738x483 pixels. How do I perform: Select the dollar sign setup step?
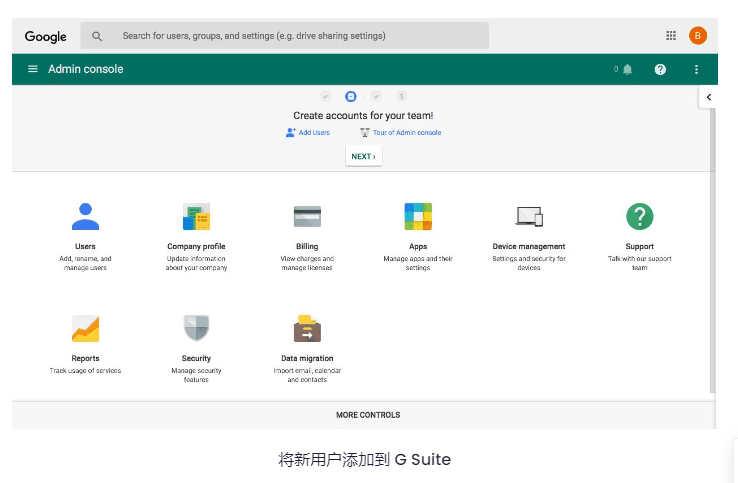(x=401, y=97)
